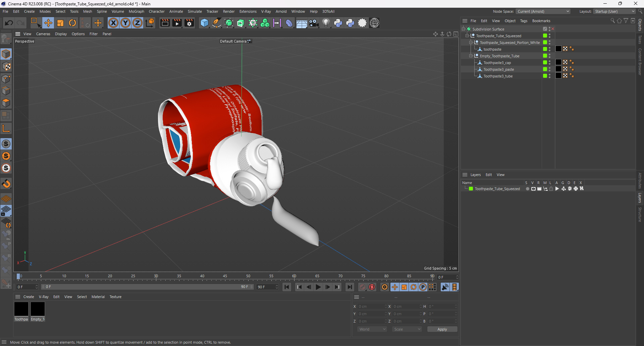Open viewport hamburger menu
644x346 pixels.
click(x=18, y=34)
